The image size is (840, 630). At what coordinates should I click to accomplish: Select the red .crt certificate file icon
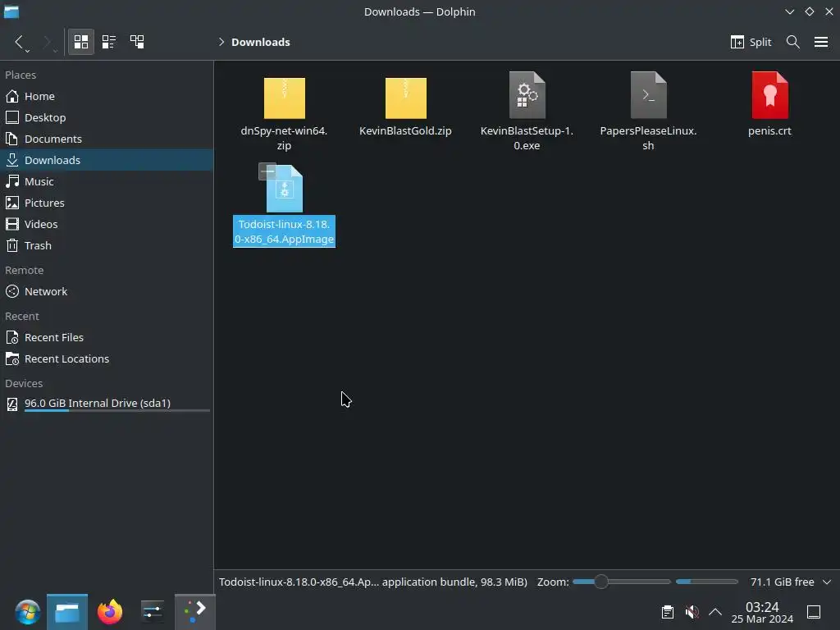tap(769, 95)
